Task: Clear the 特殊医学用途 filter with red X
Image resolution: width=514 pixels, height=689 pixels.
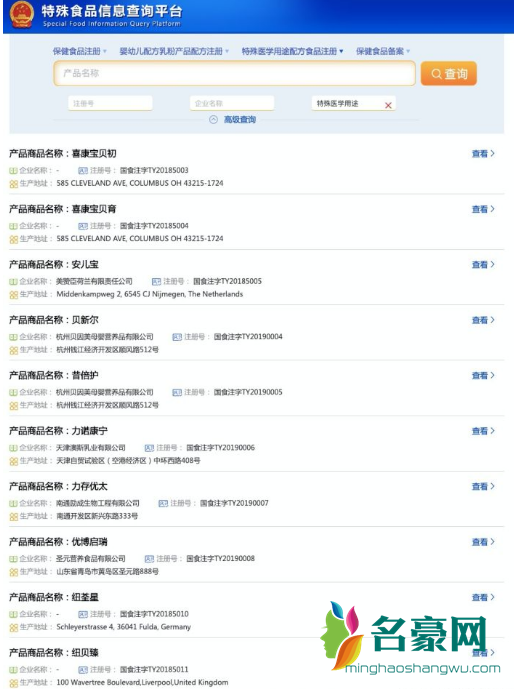Action: 388,105
